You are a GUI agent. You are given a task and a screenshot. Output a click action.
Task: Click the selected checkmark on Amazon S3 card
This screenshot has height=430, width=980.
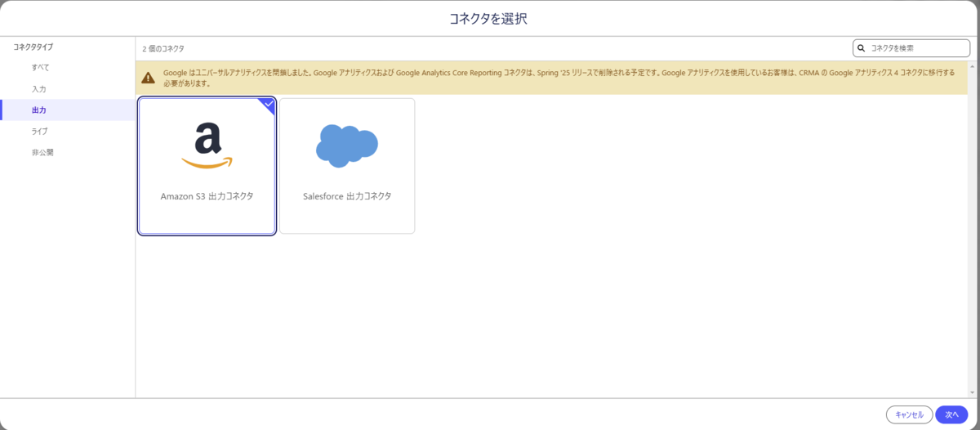(268, 104)
